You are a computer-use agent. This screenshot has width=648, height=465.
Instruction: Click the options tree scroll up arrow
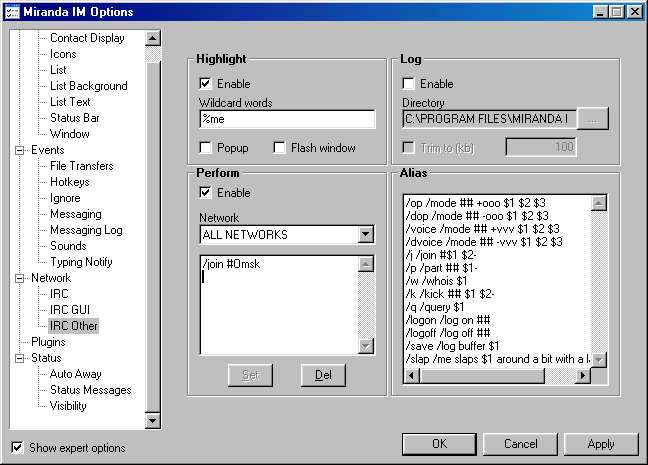(x=153, y=38)
